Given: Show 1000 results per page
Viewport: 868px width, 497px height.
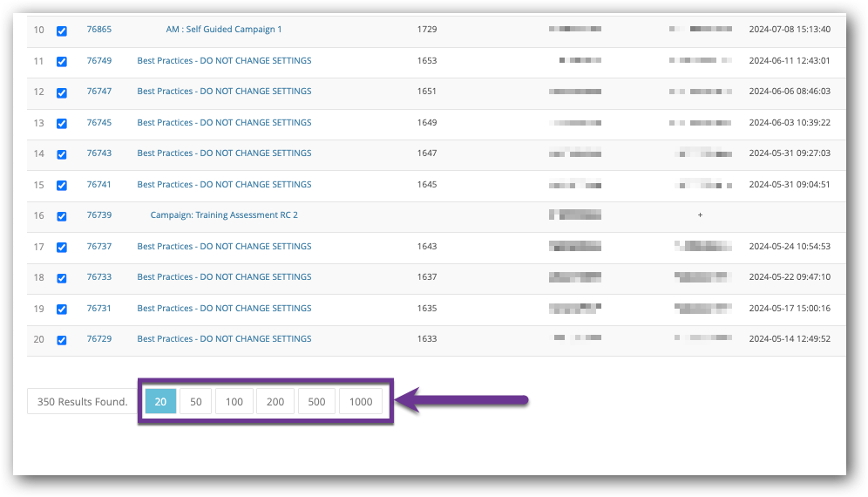Looking at the screenshot, I should tap(361, 402).
